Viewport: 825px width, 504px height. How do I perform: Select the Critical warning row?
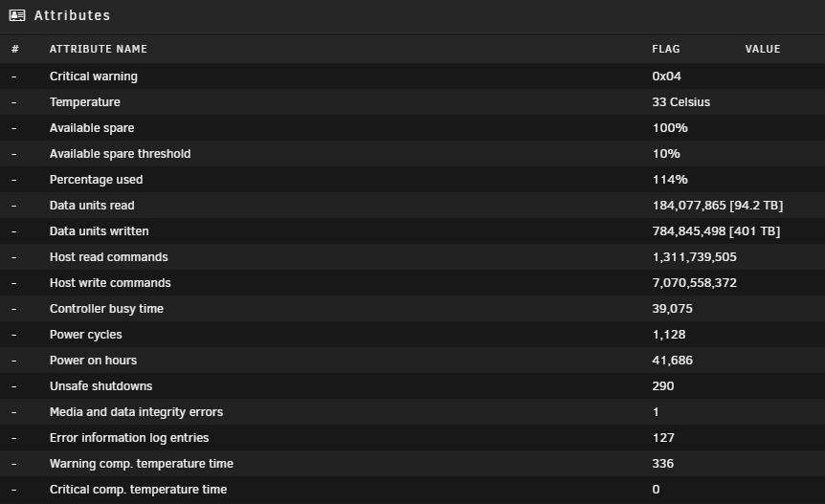coord(412,77)
